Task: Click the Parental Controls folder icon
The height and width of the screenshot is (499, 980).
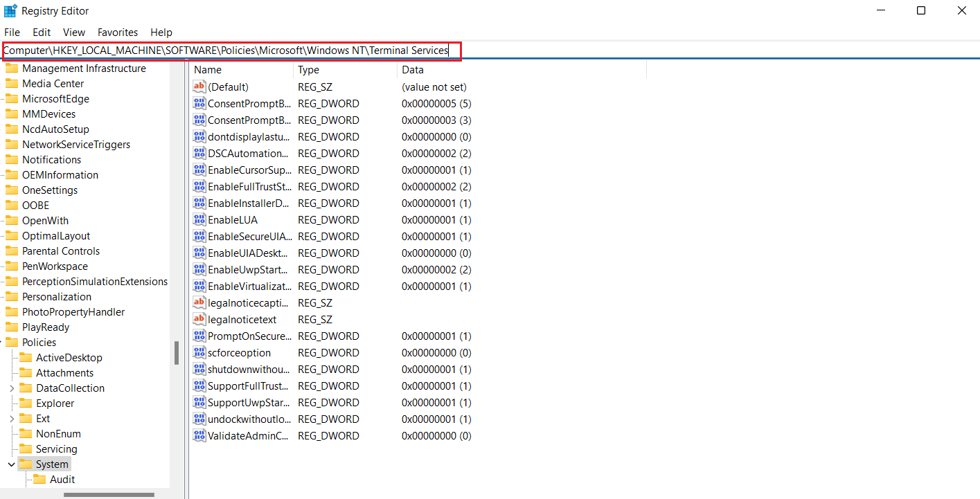Action: pyautogui.click(x=12, y=251)
